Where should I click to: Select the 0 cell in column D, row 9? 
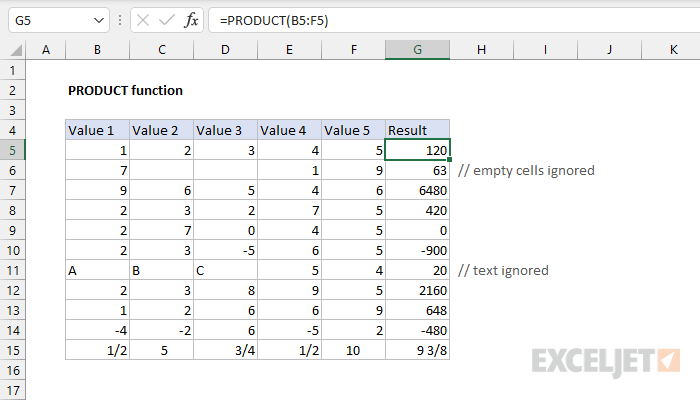[225, 230]
